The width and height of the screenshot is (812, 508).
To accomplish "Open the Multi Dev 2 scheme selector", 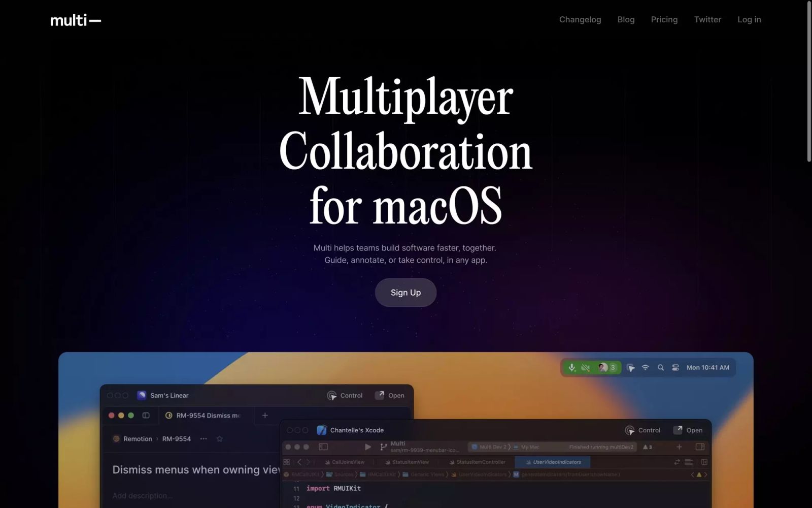I will tap(489, 447).
